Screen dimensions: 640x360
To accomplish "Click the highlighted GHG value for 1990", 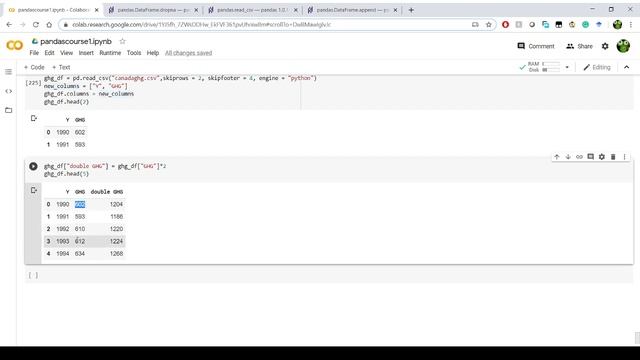I will point(80,204).
